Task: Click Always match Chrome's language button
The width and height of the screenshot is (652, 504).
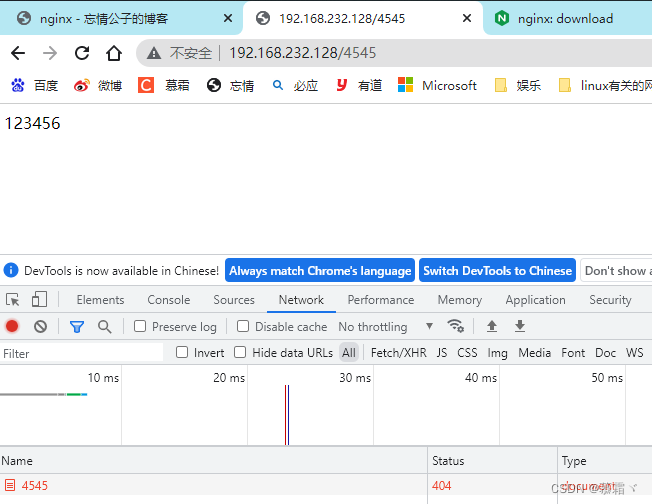Action: pyautogui.click(x=320, y=270)
